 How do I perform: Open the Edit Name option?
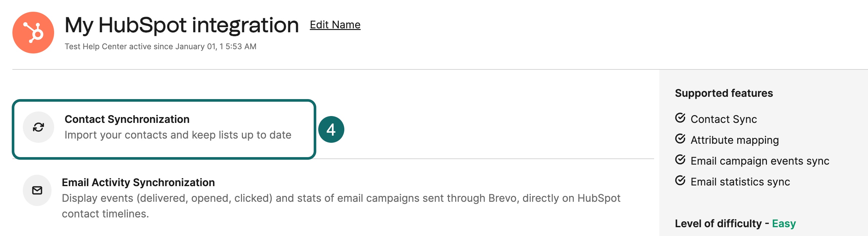(335, 24)
